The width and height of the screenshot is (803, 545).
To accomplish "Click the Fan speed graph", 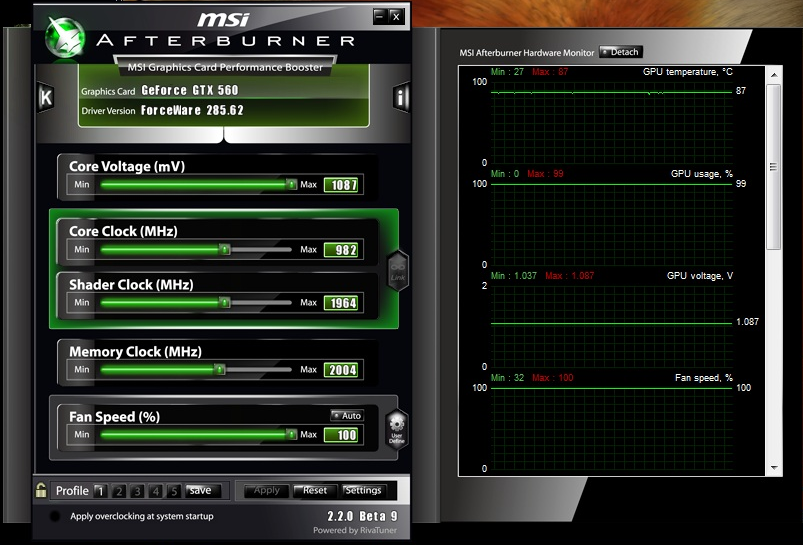I will (x=611, y=428).
